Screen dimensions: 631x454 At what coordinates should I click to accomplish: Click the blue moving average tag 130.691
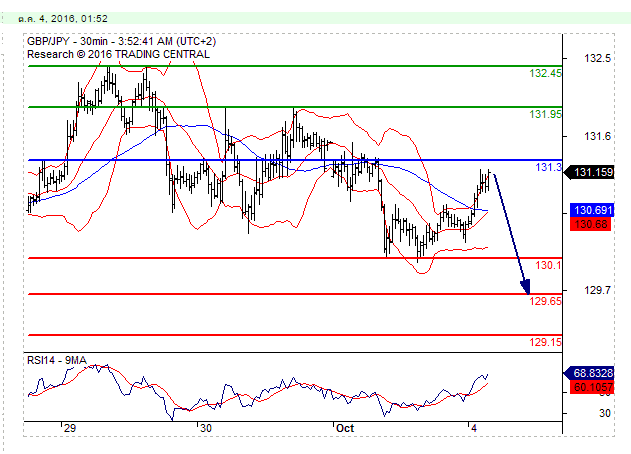[592, 210]
